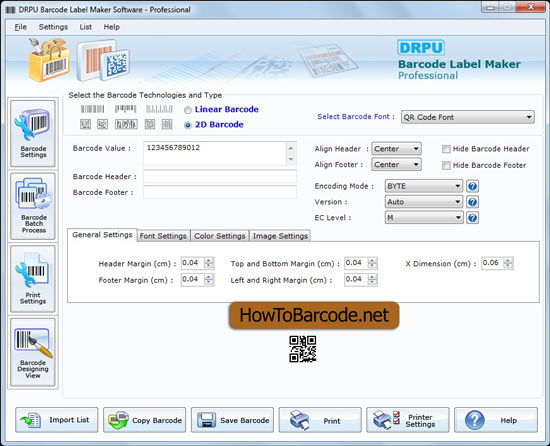Click the Save Barcode button

coord(232,420)
